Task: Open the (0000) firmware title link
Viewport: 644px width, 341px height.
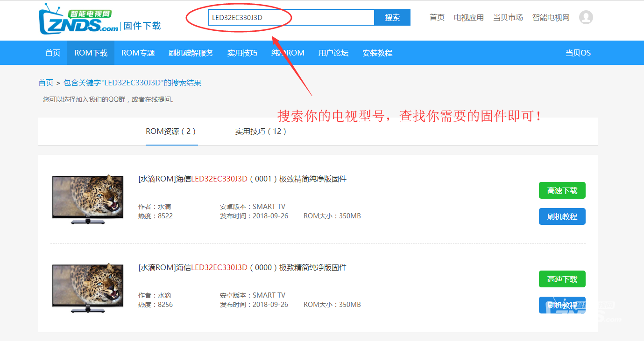Action: (x=242, y=267)
